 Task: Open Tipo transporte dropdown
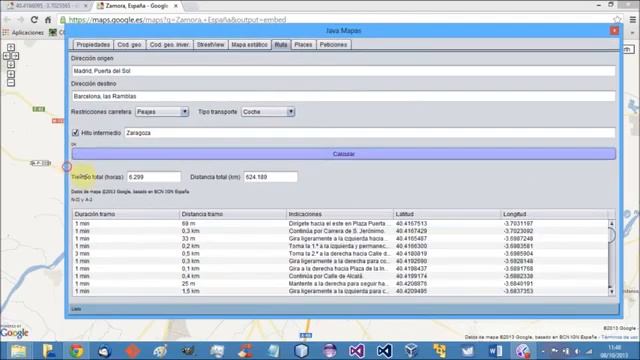pos(268,111)
